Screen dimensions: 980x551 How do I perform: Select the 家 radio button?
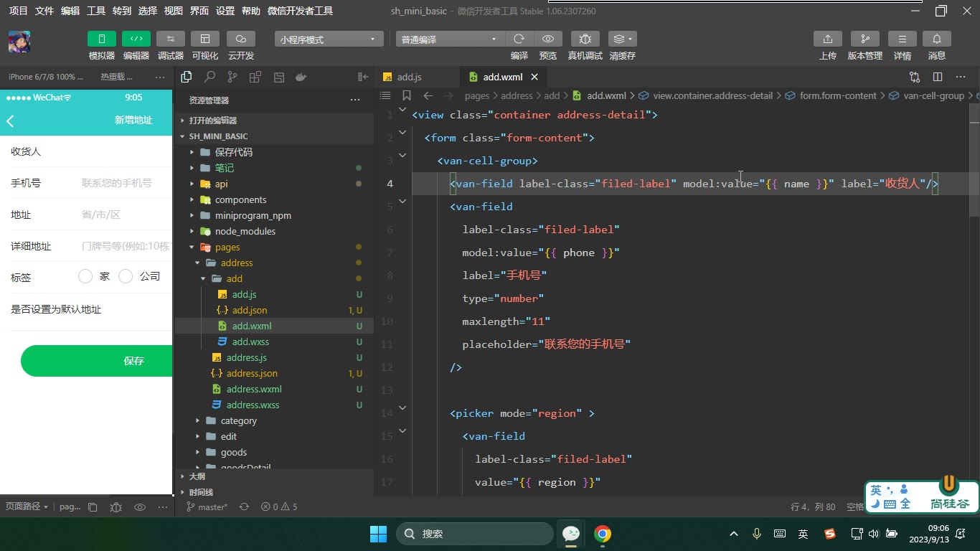pos(85,276)
